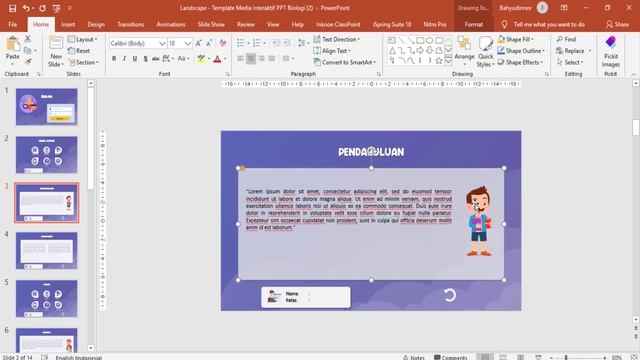This screenshot has height=360, width=640.
Task: Apply text shadow with the S icon
Action: coord(145,59)
